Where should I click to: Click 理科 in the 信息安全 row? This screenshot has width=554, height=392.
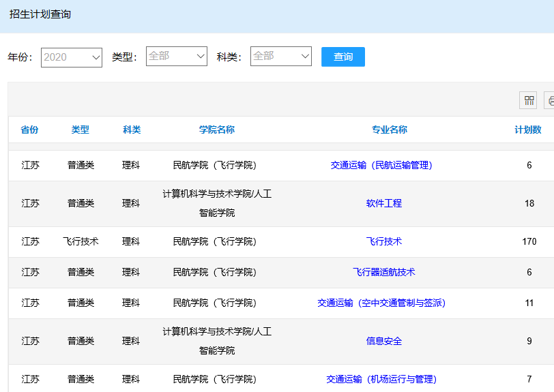[x=131, y=341]
